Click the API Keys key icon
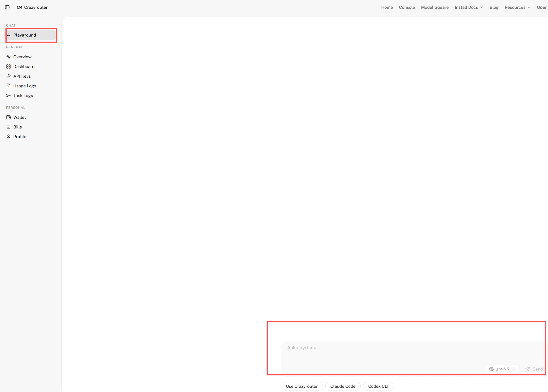Screen dimensions: 548x392 point(8,76)
